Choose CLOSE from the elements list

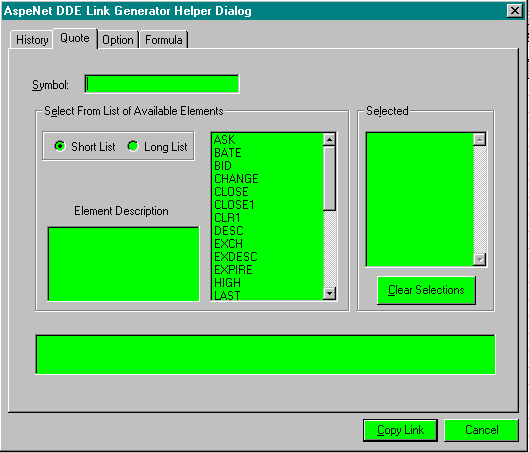pos(268,192)
